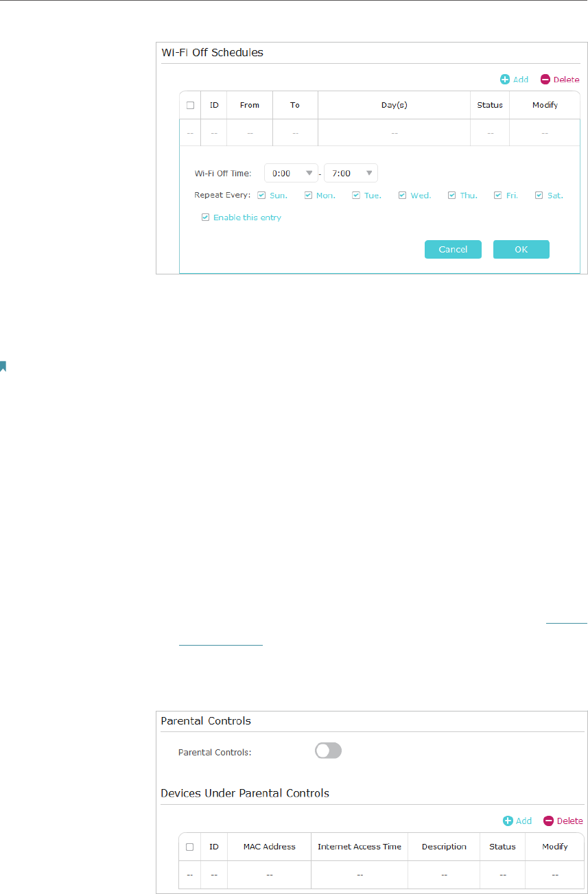Click the From column header
The width and height of the screenshot is (588, 894).
click(x=250, y=105)
